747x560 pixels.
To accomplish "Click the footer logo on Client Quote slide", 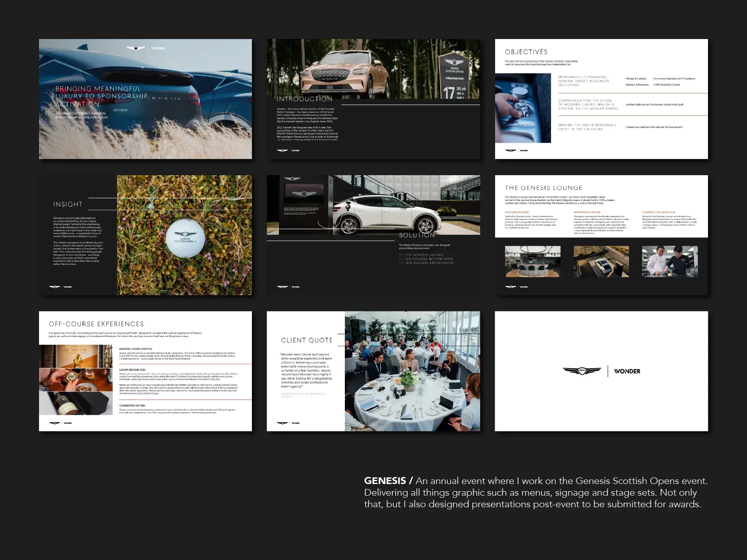I will pyautogui.click(x=288, y=423).
